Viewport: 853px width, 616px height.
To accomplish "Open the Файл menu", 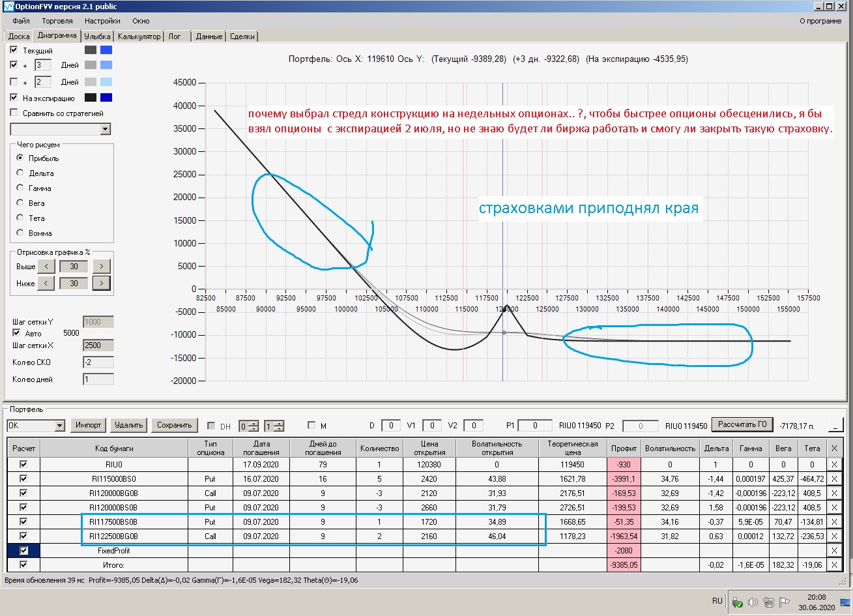I will pyautogui.click(x=21, y=21).
